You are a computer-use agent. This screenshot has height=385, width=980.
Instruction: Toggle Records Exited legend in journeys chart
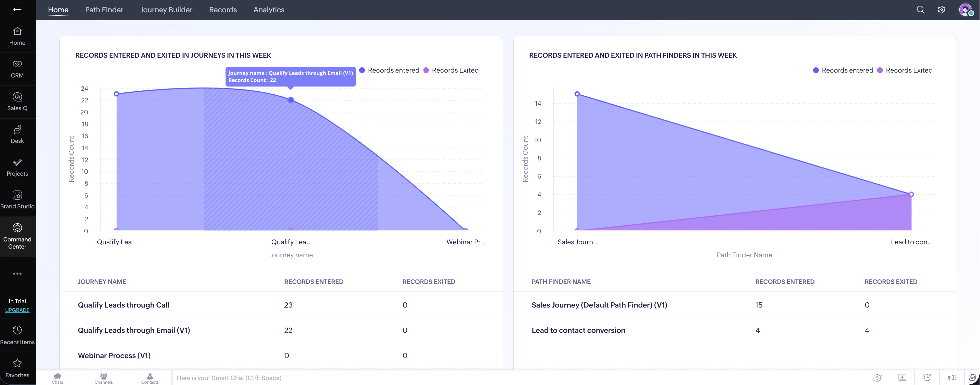tap(451, 70)
